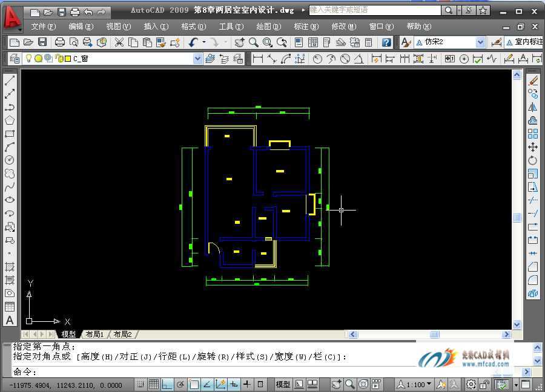Click the workspace switching gear icon
The image size is (545, 392).
coord(471,384)
